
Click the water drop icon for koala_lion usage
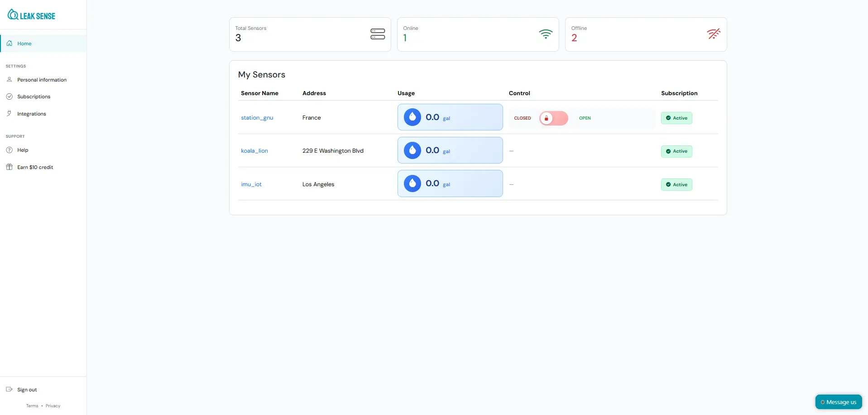tap(412, 150)
